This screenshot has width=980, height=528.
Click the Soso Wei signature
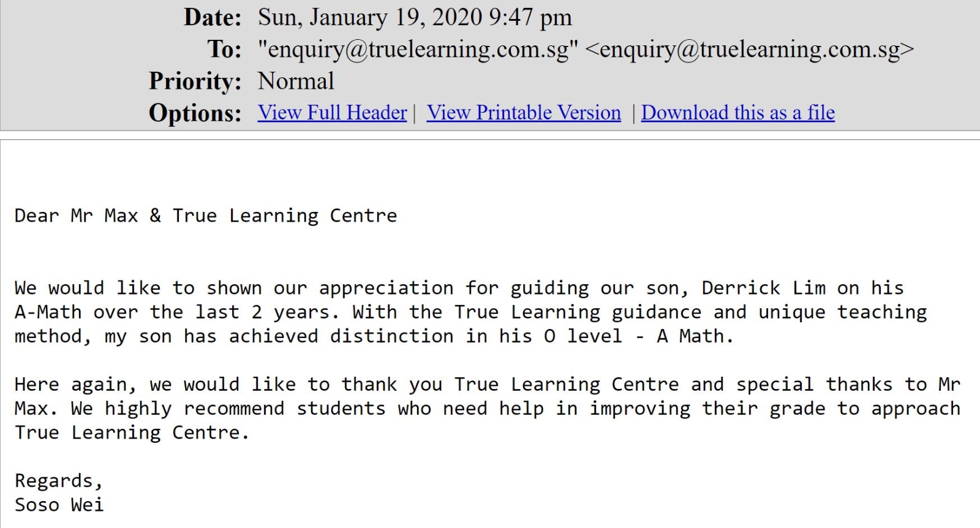59,505
